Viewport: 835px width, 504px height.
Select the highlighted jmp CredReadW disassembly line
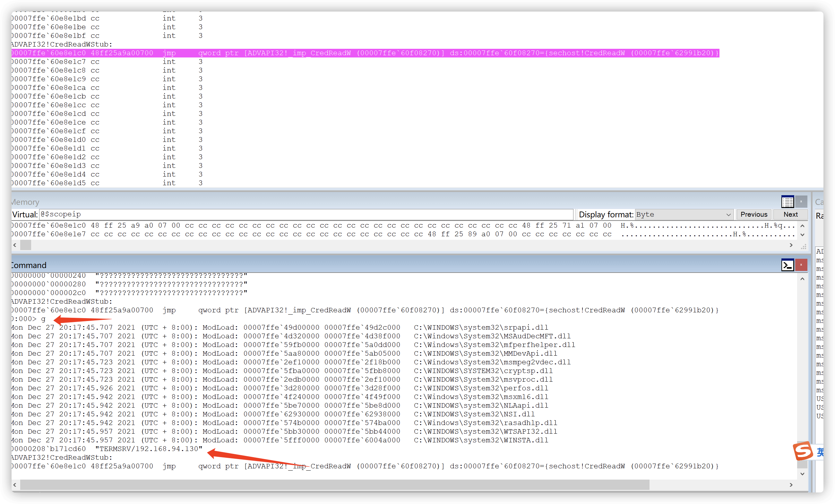coord(365,53)
